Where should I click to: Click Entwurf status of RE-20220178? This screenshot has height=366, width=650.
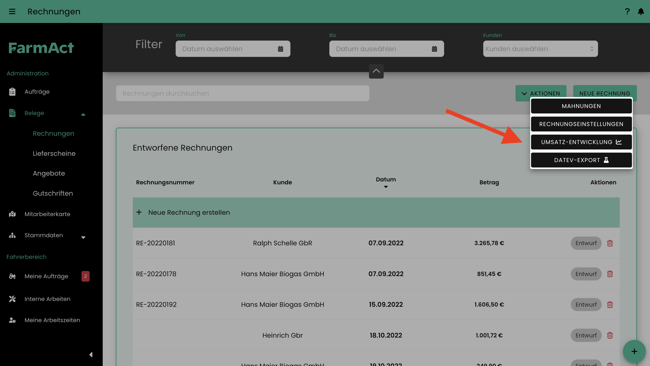(x=586, y=274)
